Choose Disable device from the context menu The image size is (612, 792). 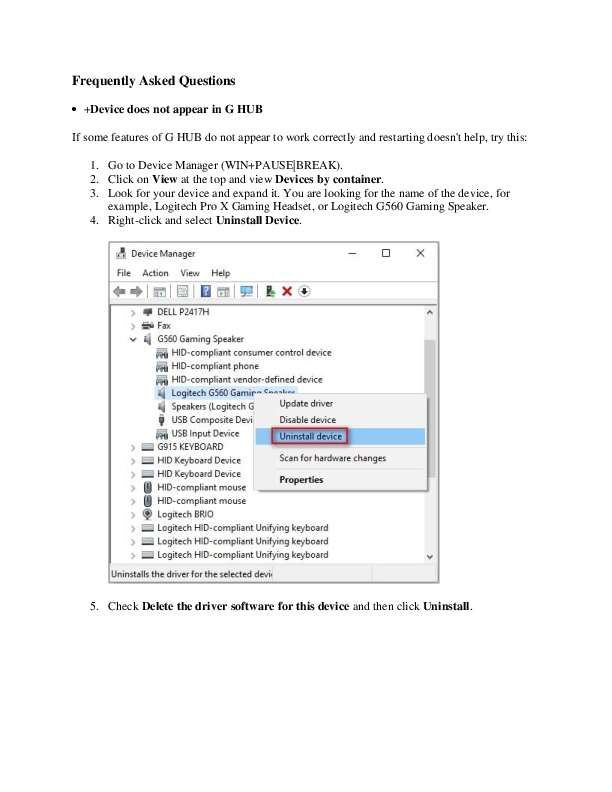click(x=340, y=420)
